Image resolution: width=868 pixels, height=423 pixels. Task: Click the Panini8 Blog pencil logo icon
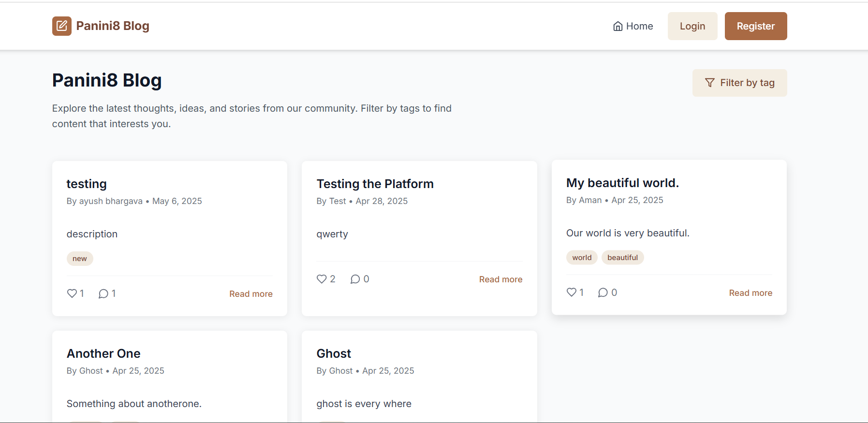pyautogui.click(x=62, y=26)
